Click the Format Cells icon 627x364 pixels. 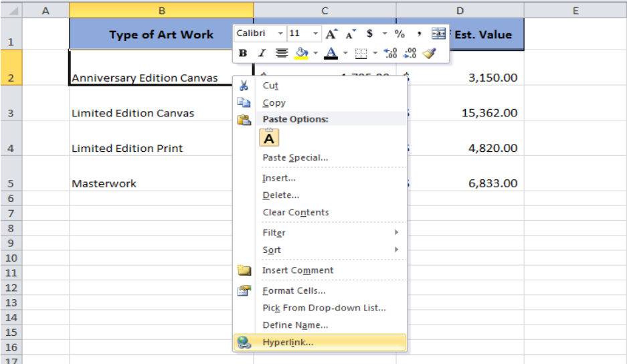click(244, 290)
